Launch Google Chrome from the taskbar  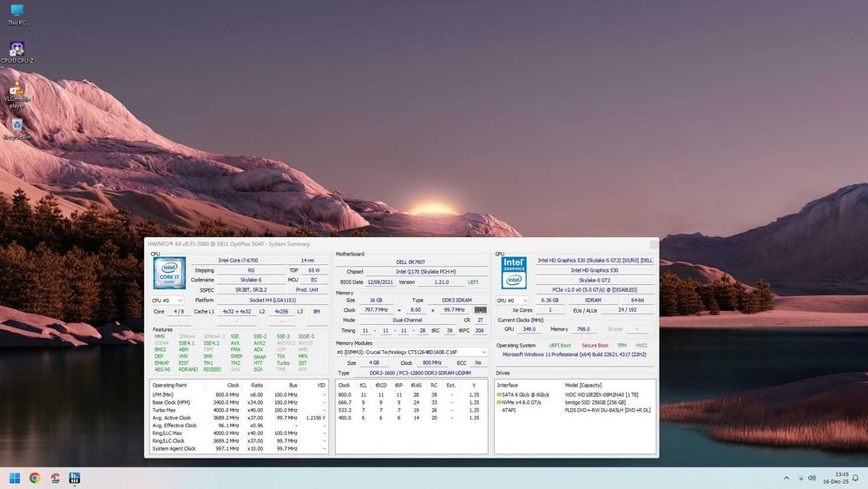click(35, 479)
